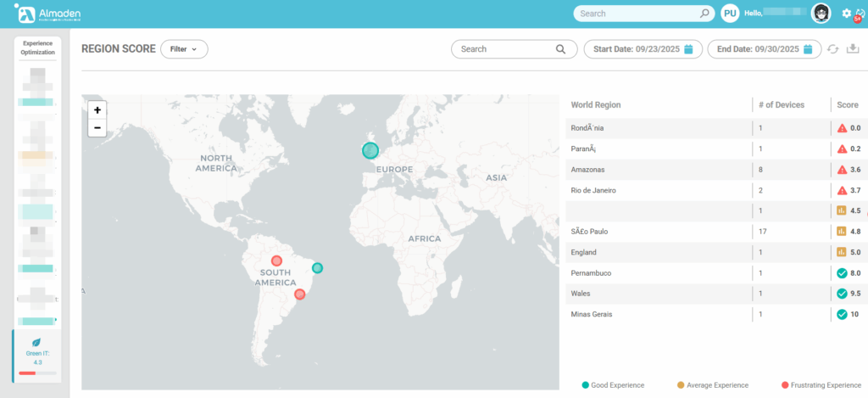Image resolution: width=868 pixels, height=398 pixels.
Task: Expand the Filter dropdown
Action: pyautogui.click(x=184, y=49)
